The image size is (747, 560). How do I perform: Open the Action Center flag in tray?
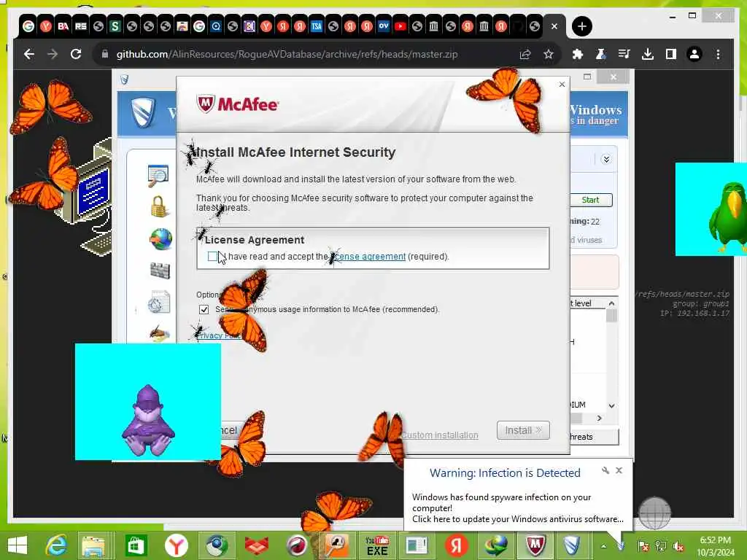click(x=643, y=546)
